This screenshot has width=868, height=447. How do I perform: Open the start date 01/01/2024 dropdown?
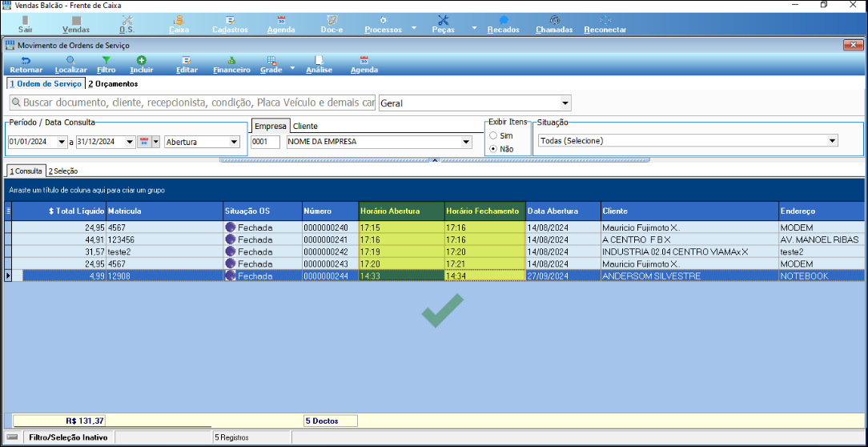point(62,142)
